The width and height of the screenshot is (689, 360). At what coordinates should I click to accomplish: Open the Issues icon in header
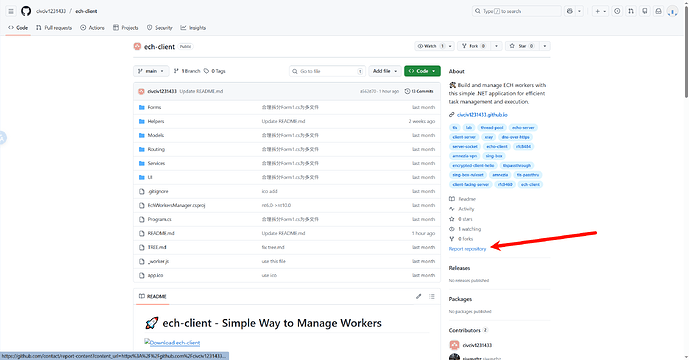point(617,11)
